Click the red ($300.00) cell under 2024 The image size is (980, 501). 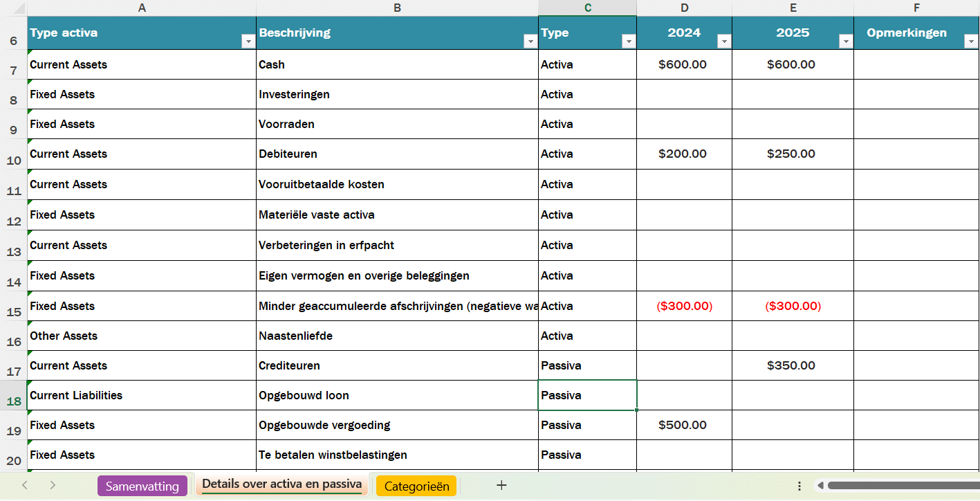pos(683,306)
